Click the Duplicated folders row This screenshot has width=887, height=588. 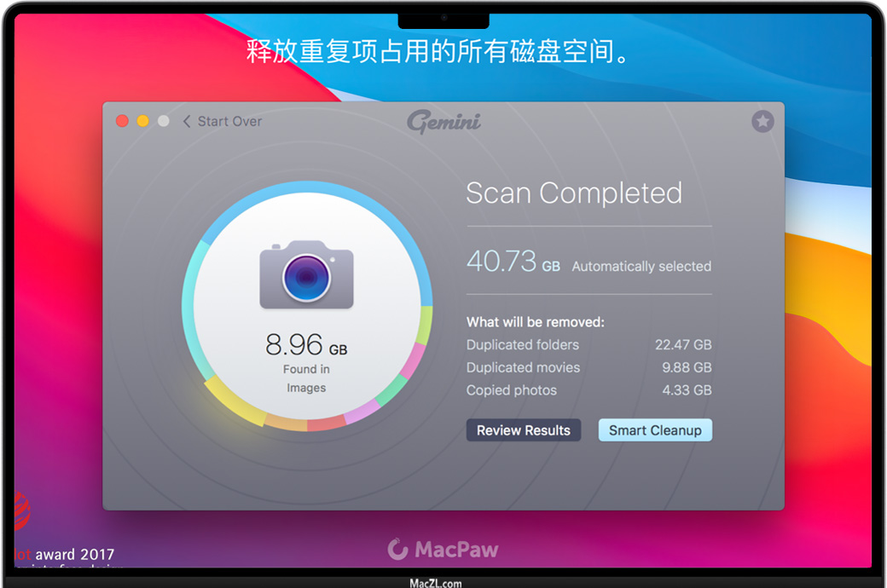tap(588, 345)
